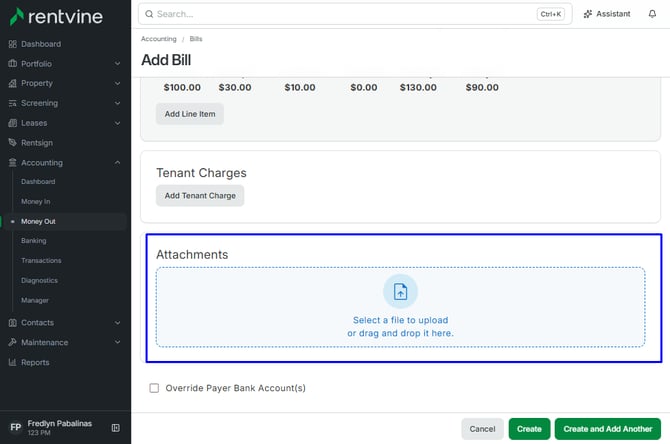Image resolution: width=670 pixels, height=444 pixels.
Task: Click the $130.00 total value
Action: (418, 88)
